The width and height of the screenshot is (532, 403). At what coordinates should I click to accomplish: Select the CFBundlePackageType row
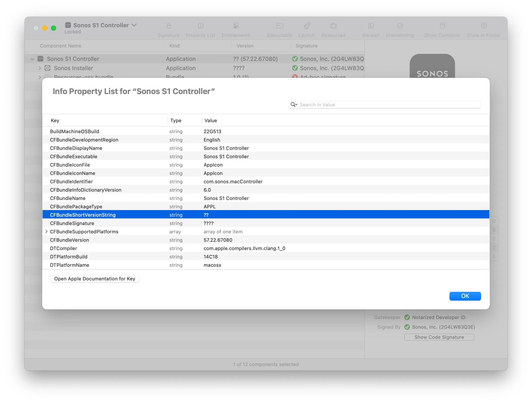click(x=266, y=207)
